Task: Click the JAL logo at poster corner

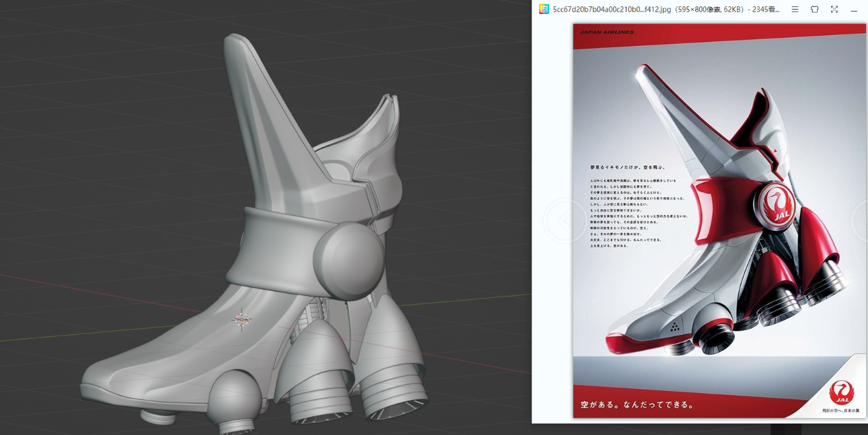Action: [x=841, y=392]
